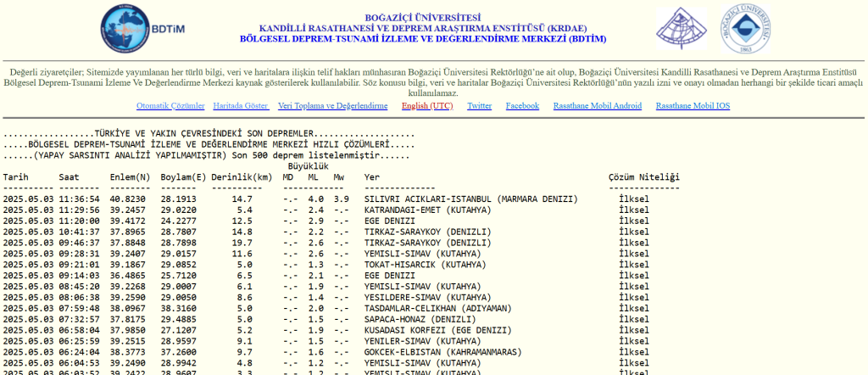Click the Derinlik(km) column header
This screenshot has height=375, width=868.
242,177
